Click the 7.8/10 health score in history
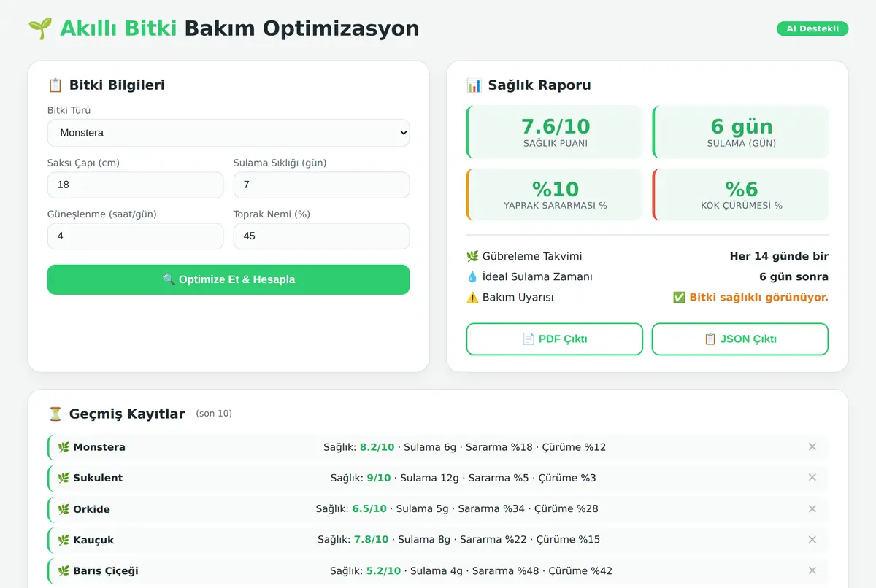Screen dimensions: 876x588 [x=371, y=540]
